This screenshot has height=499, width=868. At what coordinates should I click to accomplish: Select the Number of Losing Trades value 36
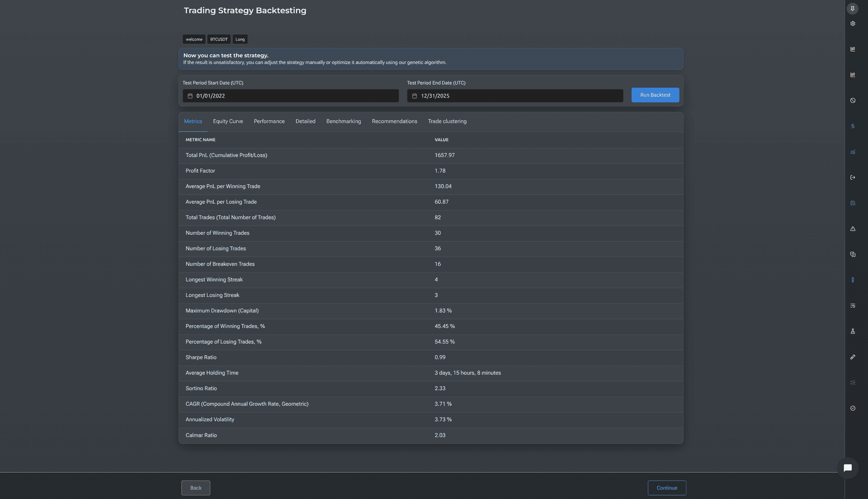click(x=438, y=248)
